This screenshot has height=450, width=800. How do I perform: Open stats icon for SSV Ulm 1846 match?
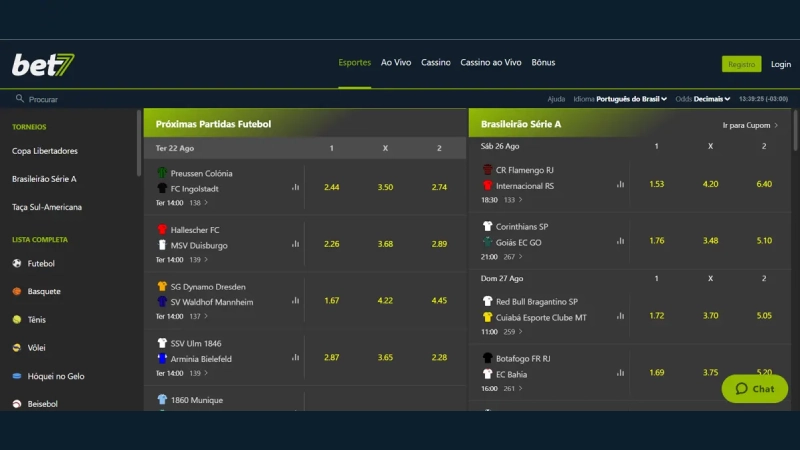point(295,357)
